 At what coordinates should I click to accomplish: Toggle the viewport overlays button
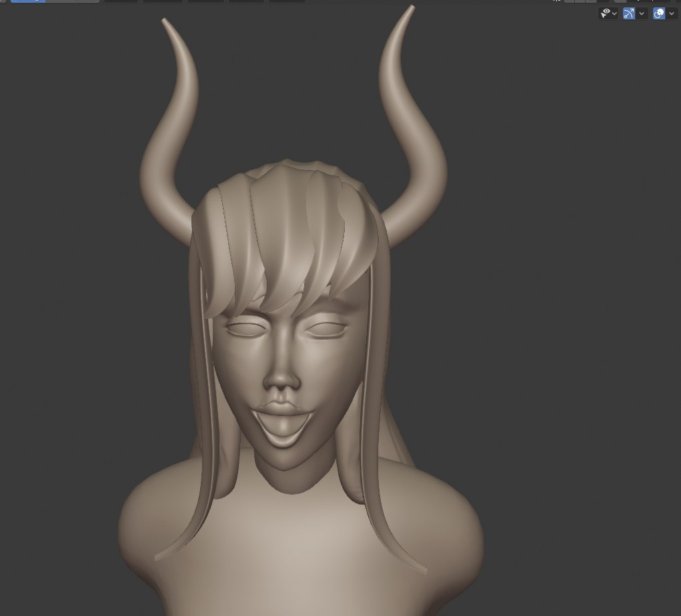(659, 13)
